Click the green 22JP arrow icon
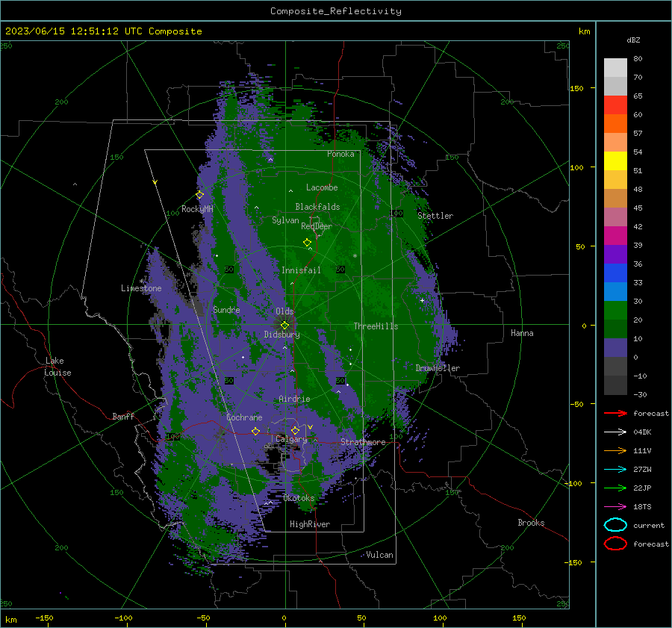This screenshot has width=672, height=628. pyautogui.click(x=615, y=488)
